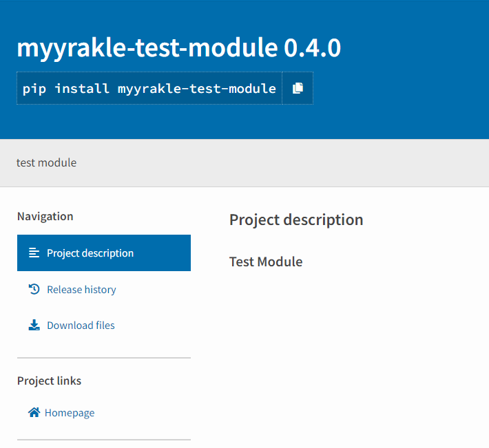The image size is (489, 448).
Task: Click the Project links sidebar heading
Action: click(49, 381)
